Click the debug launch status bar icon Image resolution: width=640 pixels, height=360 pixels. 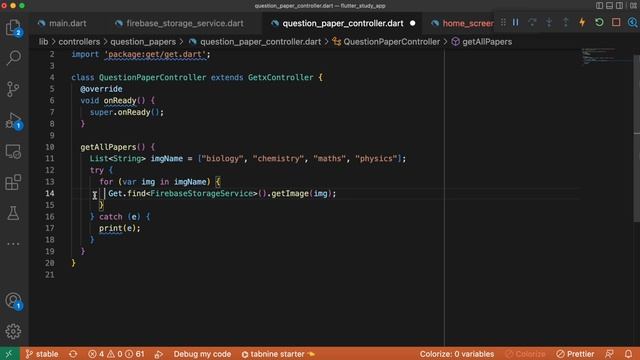pos(159,354)
